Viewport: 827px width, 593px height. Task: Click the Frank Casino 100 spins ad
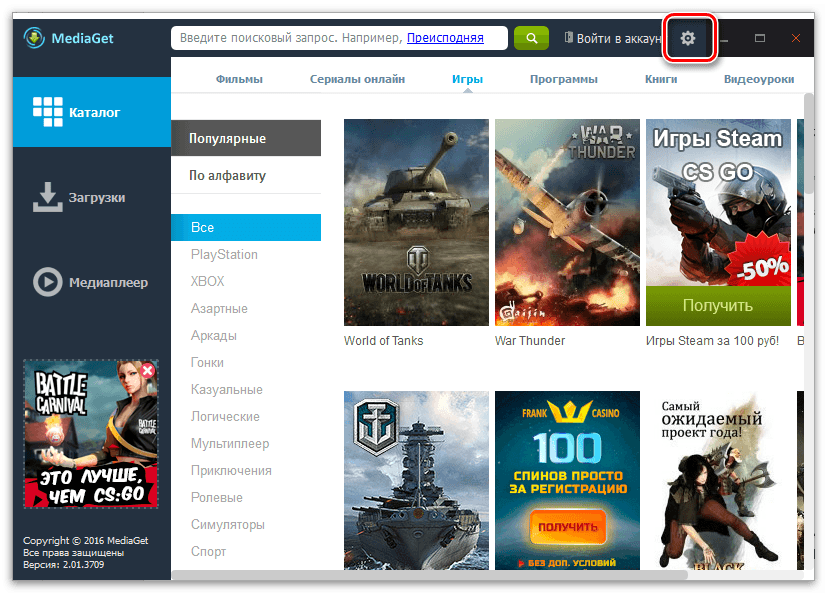click(567, 480)
